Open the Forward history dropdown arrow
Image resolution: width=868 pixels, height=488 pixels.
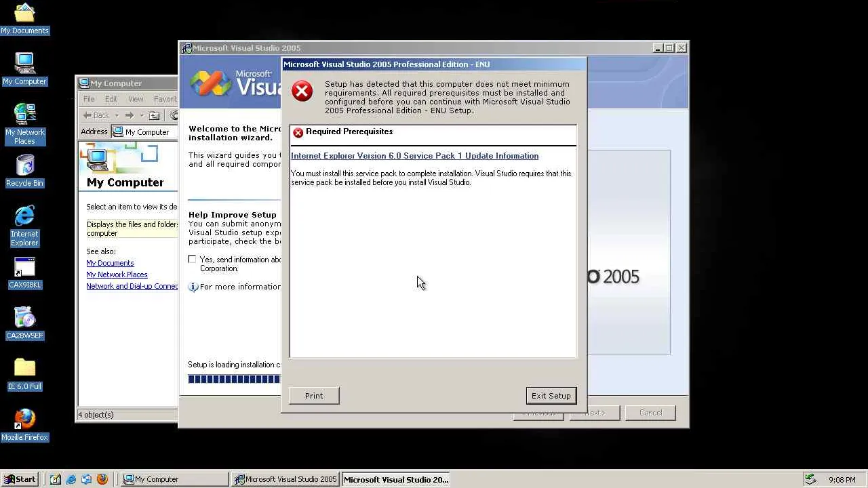142,115
